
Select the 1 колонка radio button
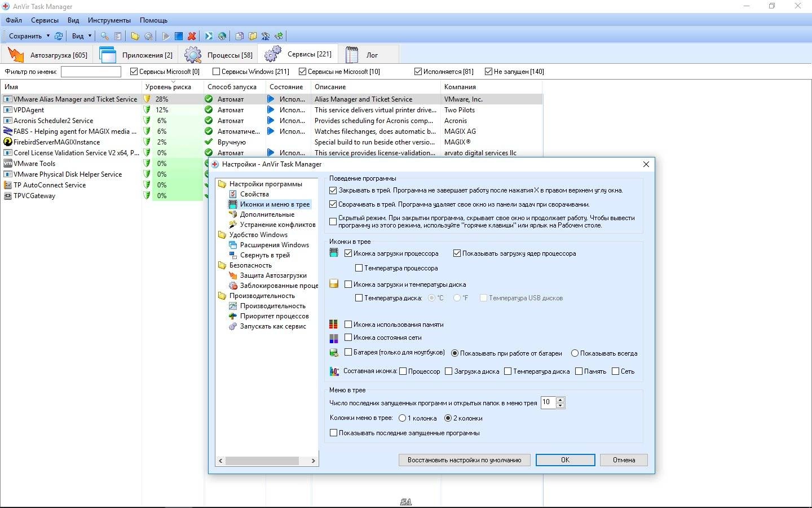(x=402, y=418)
